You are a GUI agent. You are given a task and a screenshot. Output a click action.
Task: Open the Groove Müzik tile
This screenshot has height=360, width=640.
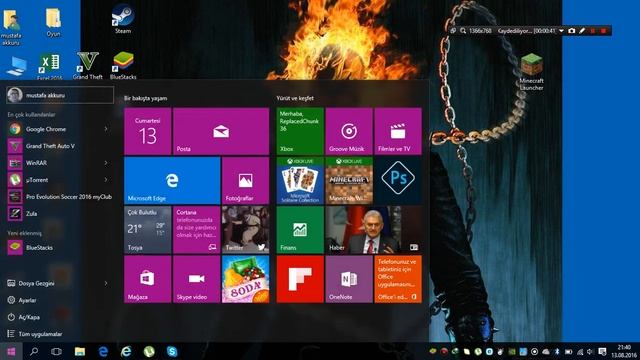pos(349,131)
